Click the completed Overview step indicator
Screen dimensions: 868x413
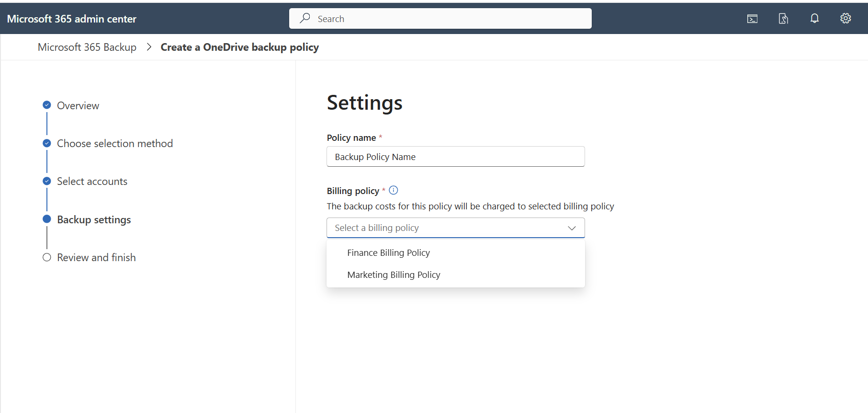47,105
